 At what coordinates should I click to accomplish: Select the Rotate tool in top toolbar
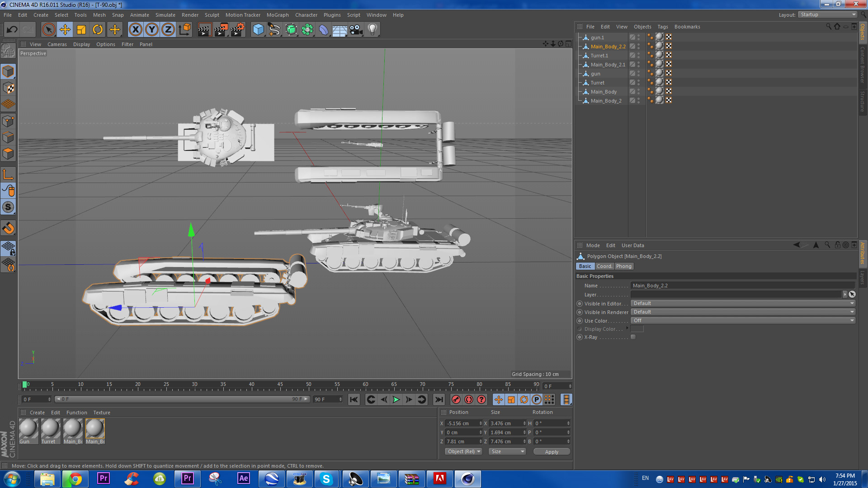coord(98,30)
